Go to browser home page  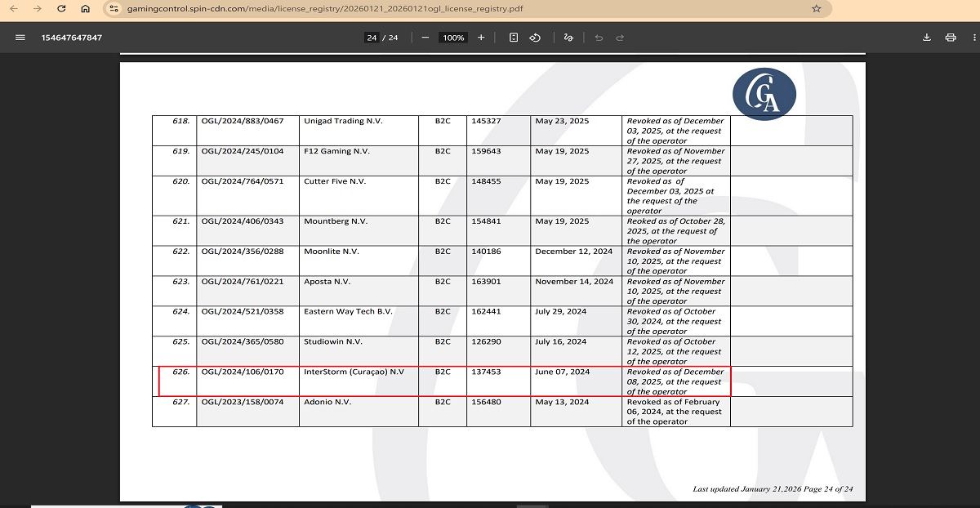click(x=86, y=9)
